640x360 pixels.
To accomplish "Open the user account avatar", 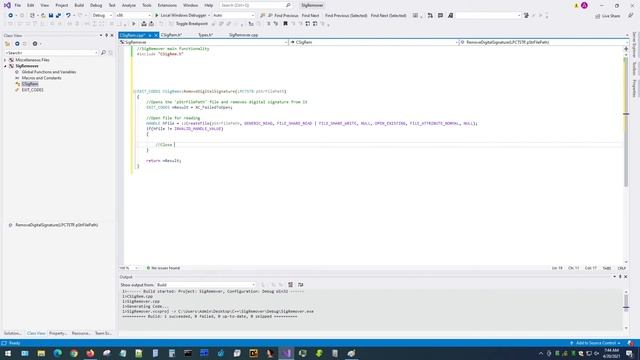I will point(584,5).
